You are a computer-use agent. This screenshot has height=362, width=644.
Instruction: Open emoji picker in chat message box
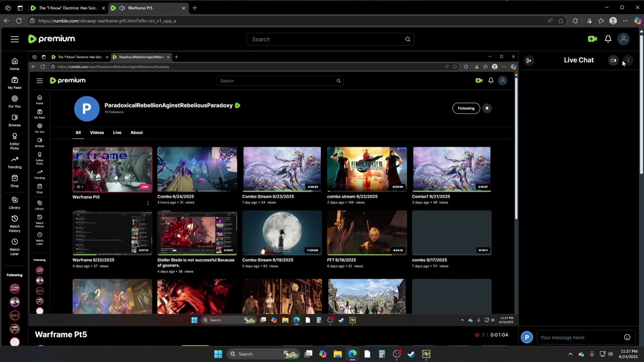pyautogui.click(x=627, y=337)
